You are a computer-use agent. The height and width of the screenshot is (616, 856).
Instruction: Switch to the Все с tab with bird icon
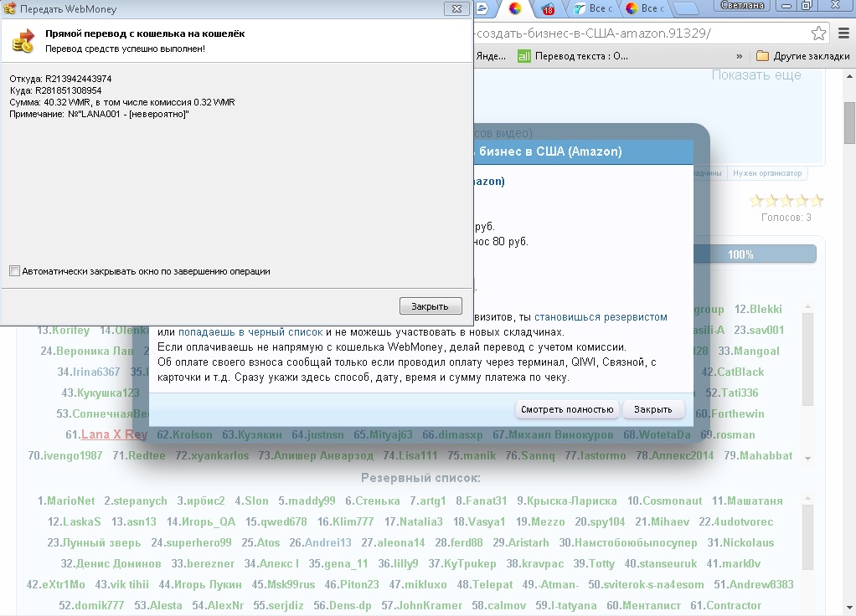[593, 8]
